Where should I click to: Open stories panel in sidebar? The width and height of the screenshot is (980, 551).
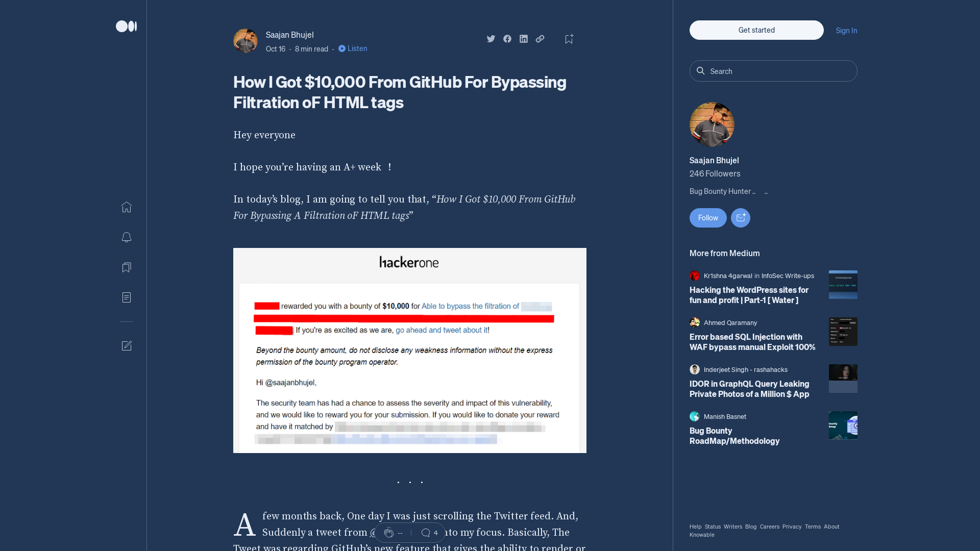[126, 297]
